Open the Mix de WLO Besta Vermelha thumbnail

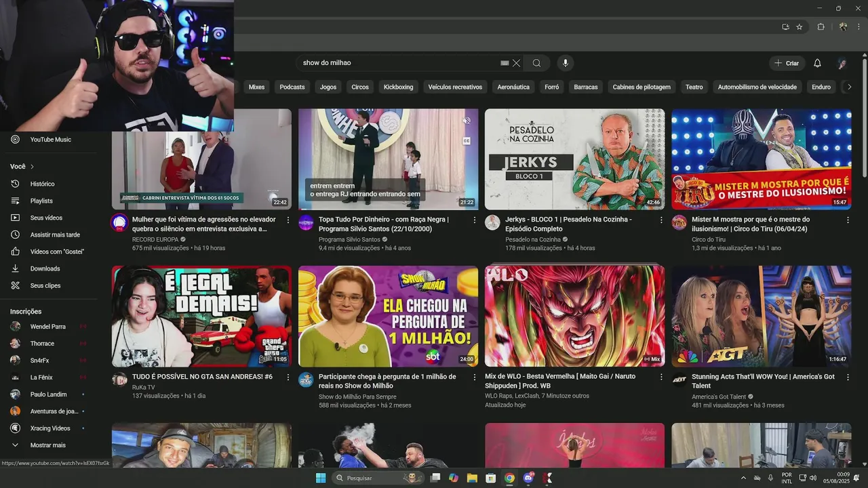pos(574,316)
